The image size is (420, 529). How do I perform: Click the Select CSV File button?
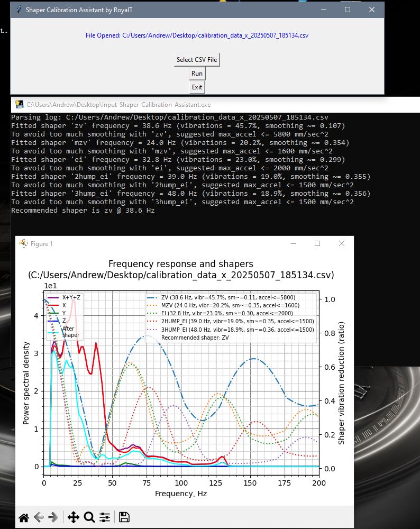[x=197, y=60]
